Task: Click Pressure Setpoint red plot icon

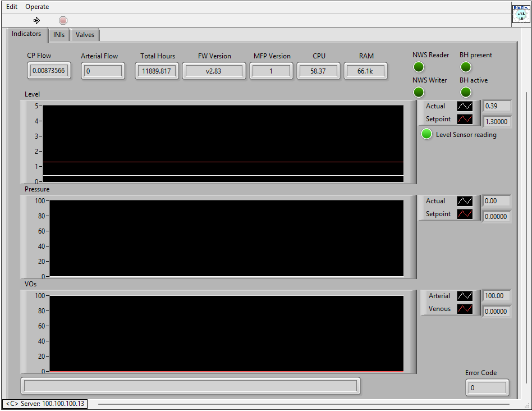Action: [x=465, y=214]
